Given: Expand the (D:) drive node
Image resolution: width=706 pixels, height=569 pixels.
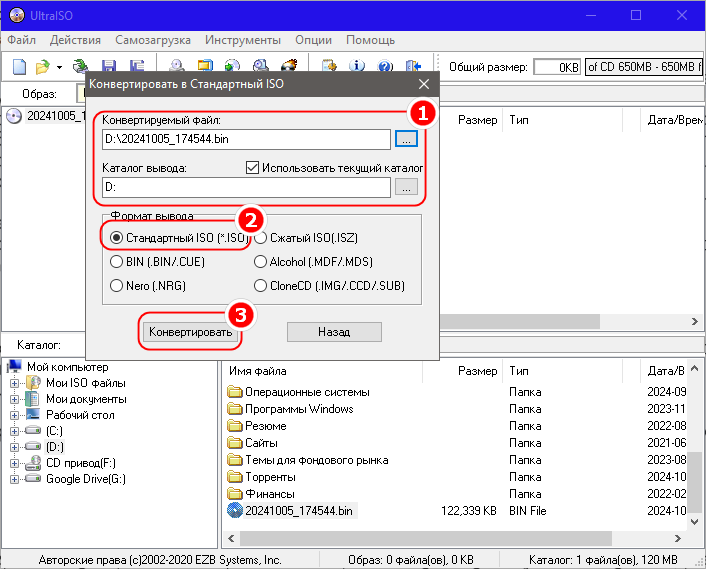Looking at the screenshot, I should (14, 447).
